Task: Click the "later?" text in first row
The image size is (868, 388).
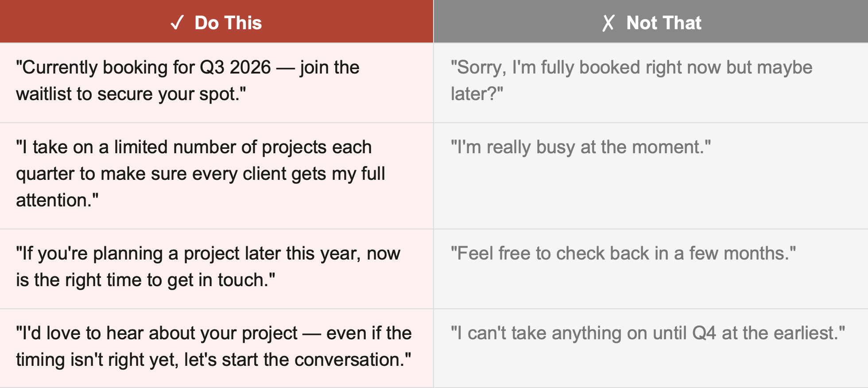Action: click(x=477, y=94)
